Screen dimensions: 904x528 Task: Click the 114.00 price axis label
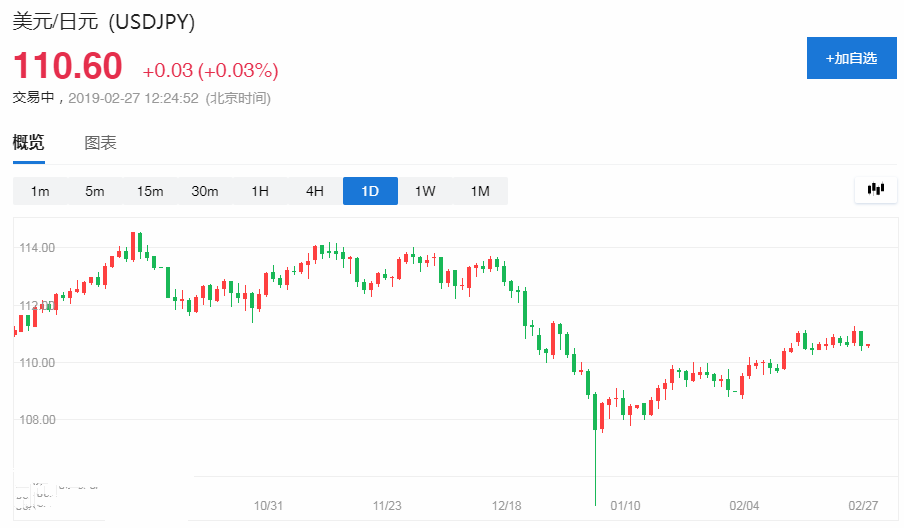36,248
